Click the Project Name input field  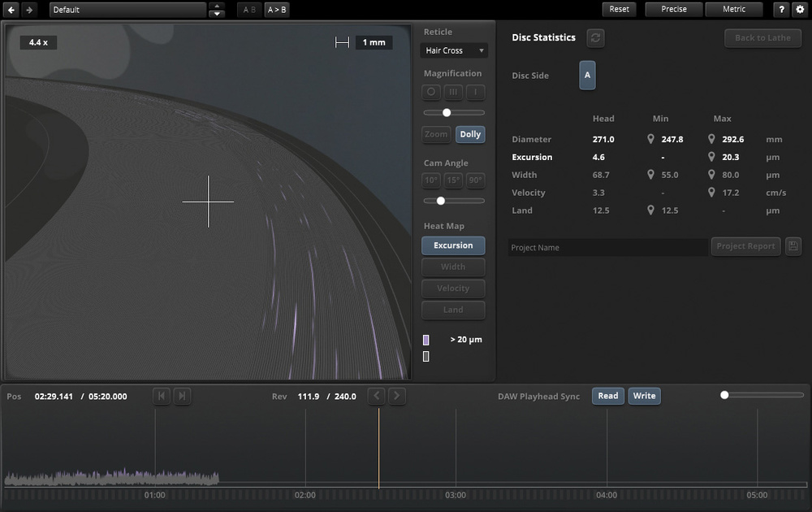(x=607, y=247)
